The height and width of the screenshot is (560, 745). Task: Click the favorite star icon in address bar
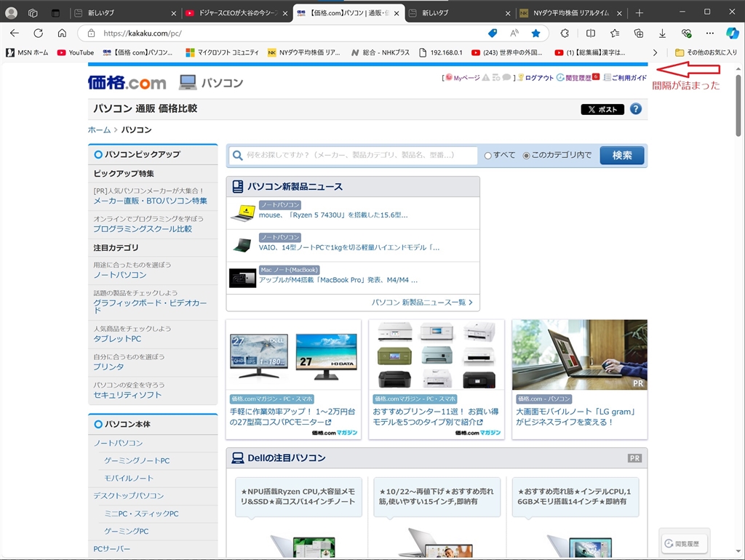(x=536, y=33)
